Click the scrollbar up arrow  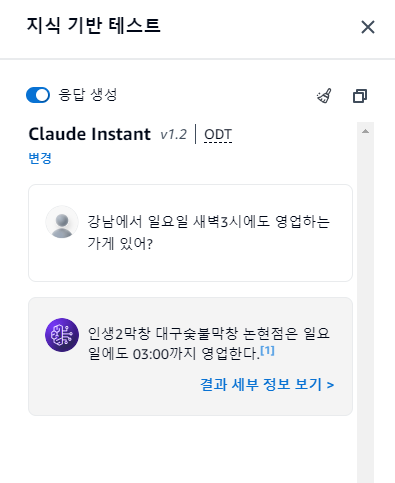[365, 131]
